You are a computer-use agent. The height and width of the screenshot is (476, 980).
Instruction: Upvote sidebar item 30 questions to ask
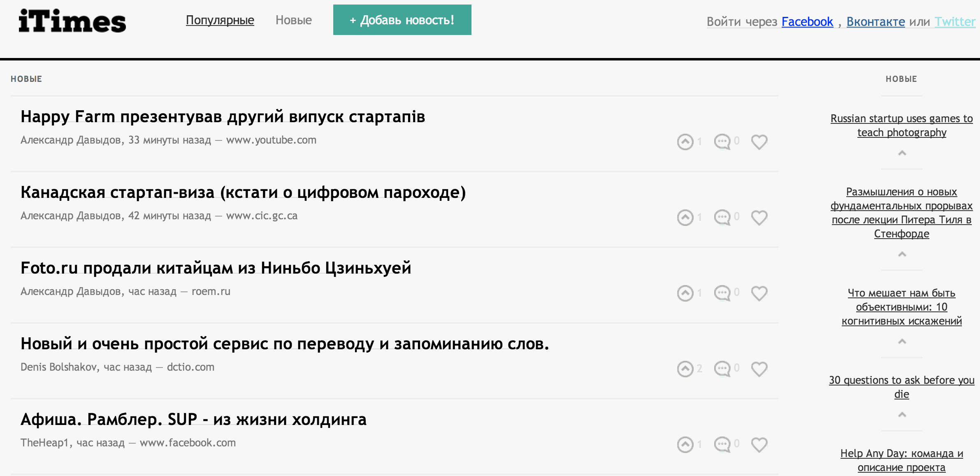pyautogui.click(x=902, y=415)
